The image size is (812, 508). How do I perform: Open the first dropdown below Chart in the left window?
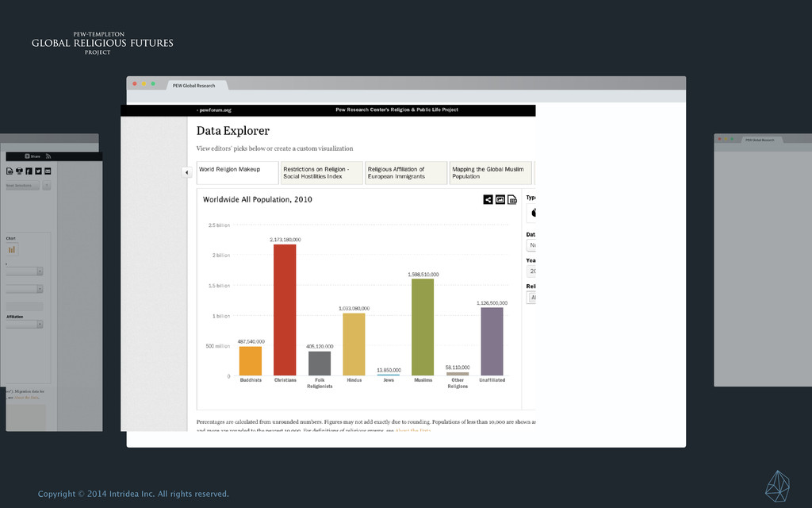25,271
